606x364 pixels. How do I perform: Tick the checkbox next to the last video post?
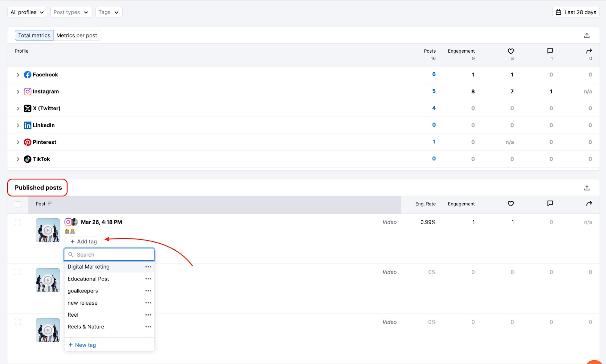click(18, 322)
